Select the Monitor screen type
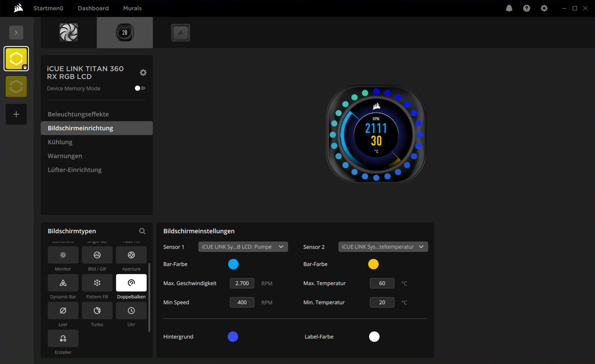This screenshot has width=595, height=364. coord(63,255)
